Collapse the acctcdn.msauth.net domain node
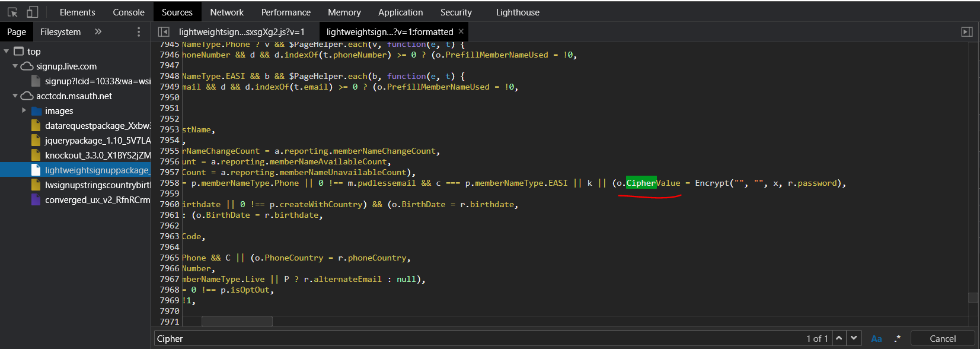This screenshot has height=349, width=980. tap(15, 96)
